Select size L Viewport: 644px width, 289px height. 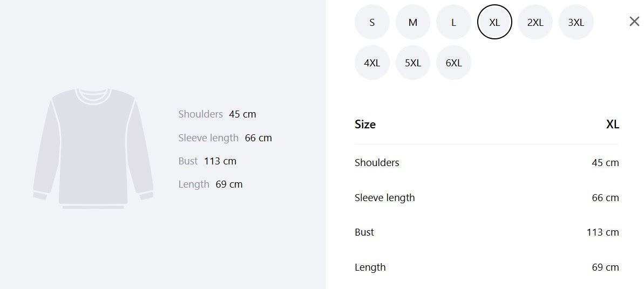pos(453,22)
